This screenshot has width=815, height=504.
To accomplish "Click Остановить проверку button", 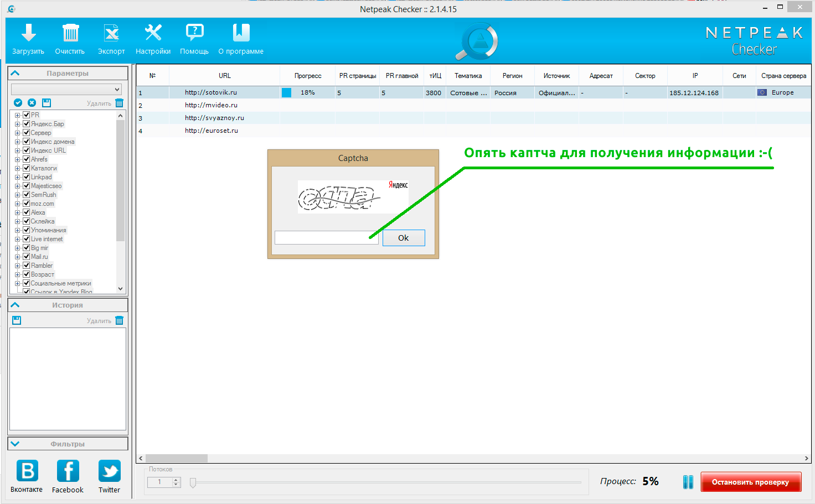I will (751, 482).
